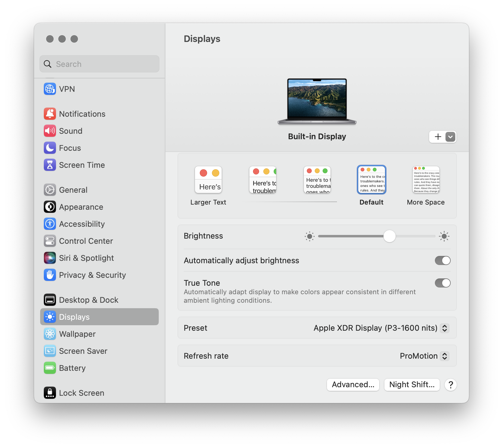Image resolution: width=503 pixels, height=448 pixels.
Task: Click the low brightness sun icon
Action: 310,236
